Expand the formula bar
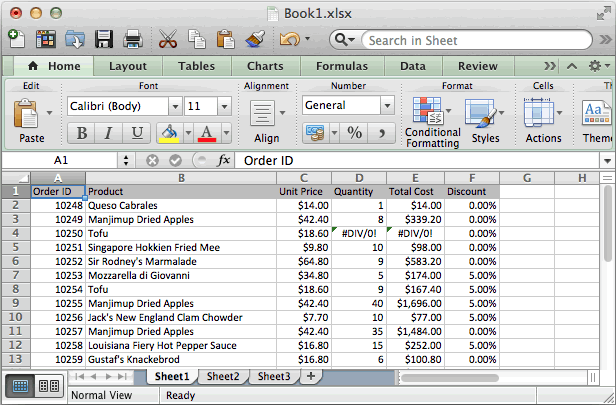Image resolution: width=616 pixels, height=405 pixels. pyautogui.click(x=607, y=161)
